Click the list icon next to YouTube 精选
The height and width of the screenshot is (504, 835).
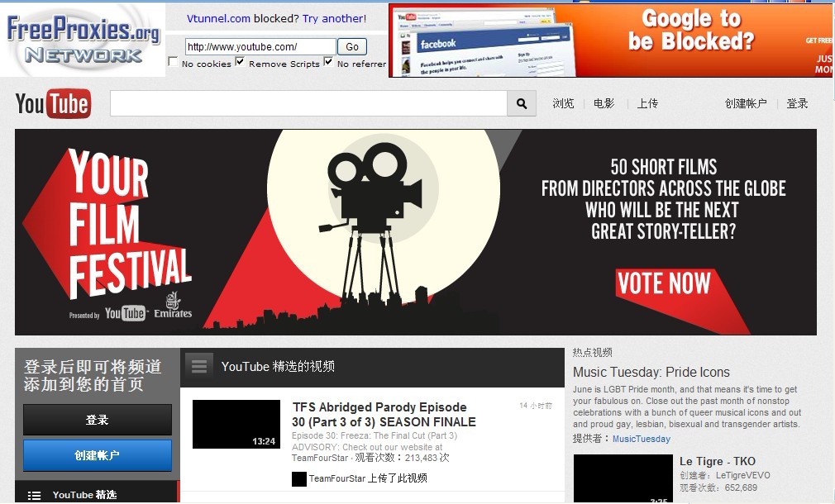coord(34,495)
